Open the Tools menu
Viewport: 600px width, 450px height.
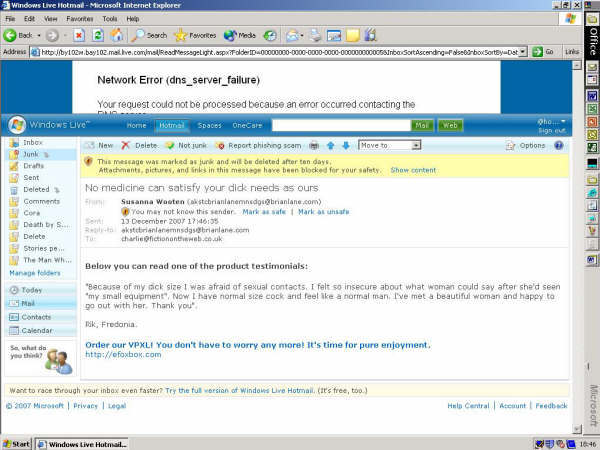click(x=109, y=19)
